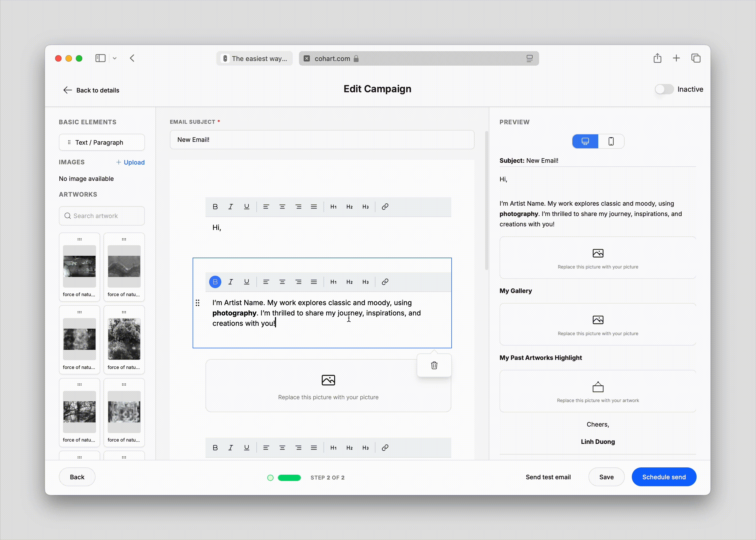Show Safari tab overview
Image resolution: width=756 pixels, height=540 pixels.
point(696,58)
